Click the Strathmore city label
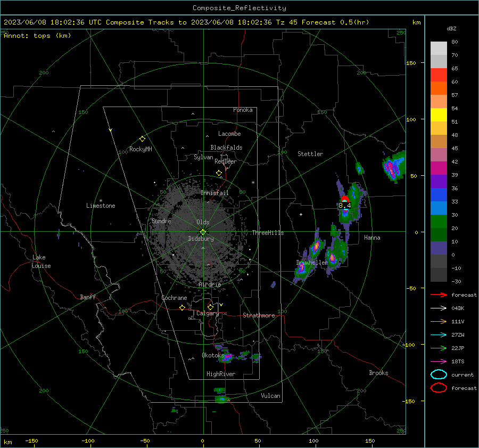The width and height of the screenshot is (479, 448). point(259,315)
